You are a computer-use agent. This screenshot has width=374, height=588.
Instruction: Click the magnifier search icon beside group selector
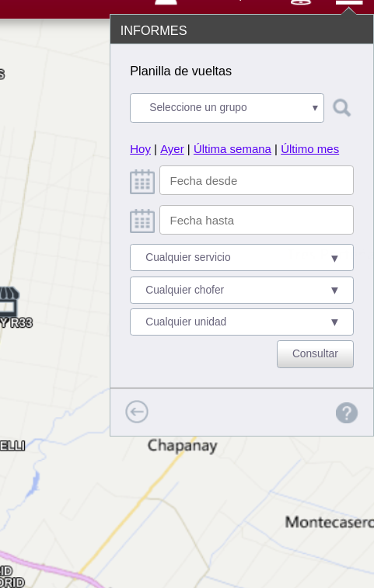(341, 109)
